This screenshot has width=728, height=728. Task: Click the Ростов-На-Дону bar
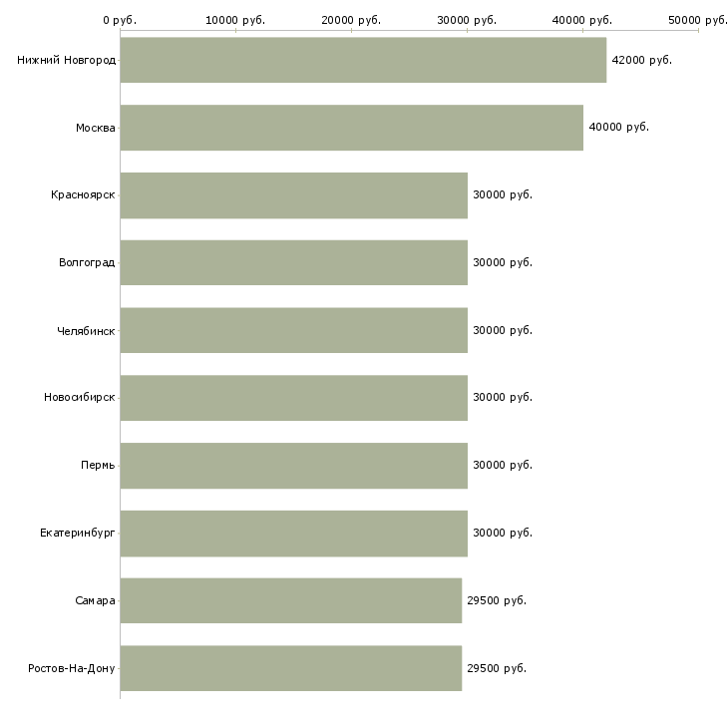(290, 668)
